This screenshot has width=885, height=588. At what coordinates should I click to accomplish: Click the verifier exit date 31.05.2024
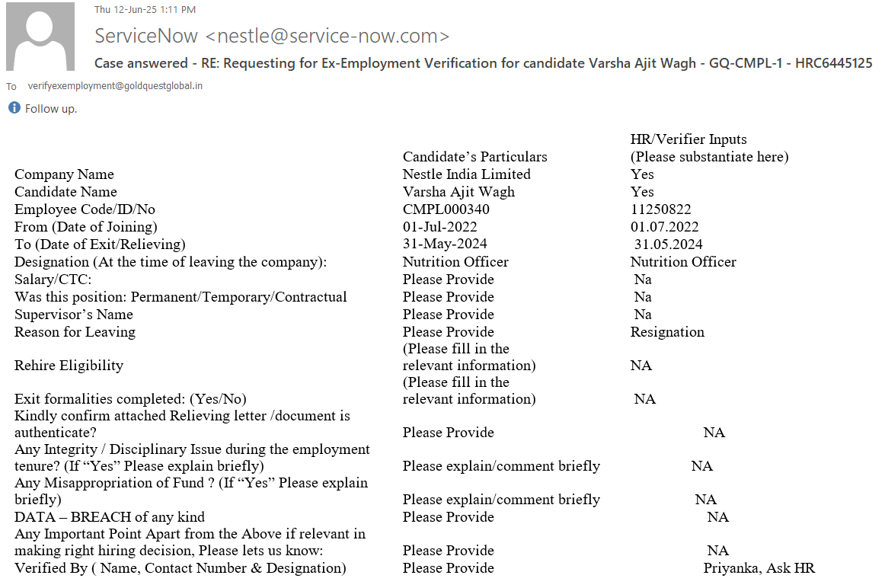(668, 244)
